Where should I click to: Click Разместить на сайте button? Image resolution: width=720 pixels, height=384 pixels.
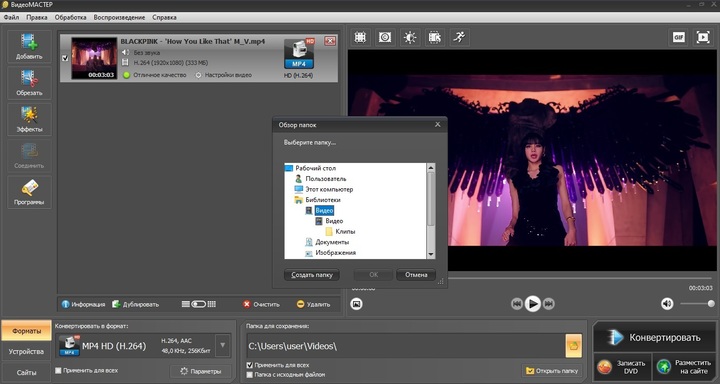point(684,367)
